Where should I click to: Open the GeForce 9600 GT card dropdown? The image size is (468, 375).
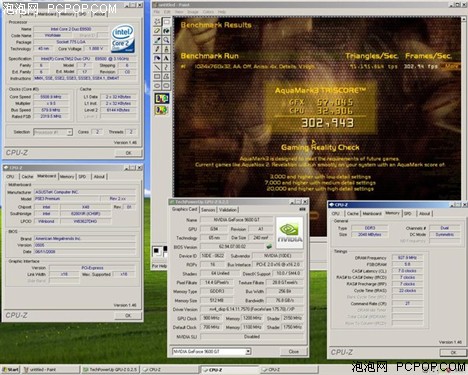(x=248, y=351)
